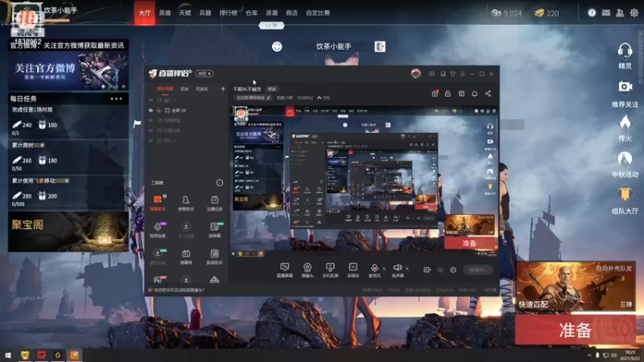Open 自定比赛 custom match tab
The image size is (644, 362).
click(x=318, y=13)
